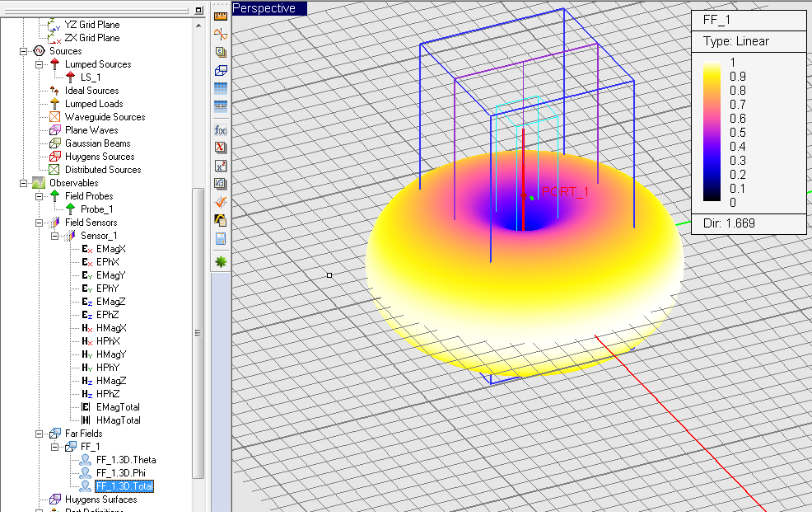Viewport: 812px width, 516px height.
Task: Select the FF_1.3D.Phi result item
Action: (x=121, y=473)
